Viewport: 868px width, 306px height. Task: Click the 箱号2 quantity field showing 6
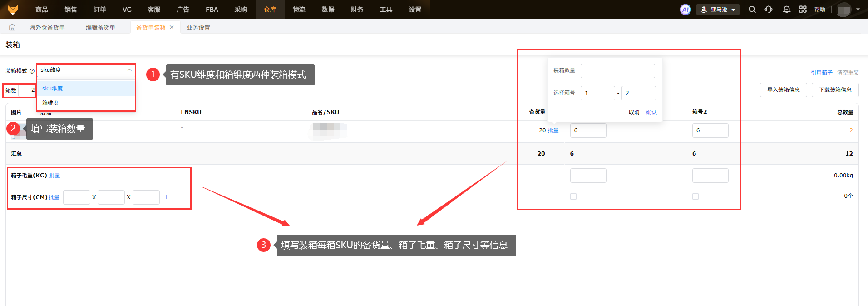710,130
